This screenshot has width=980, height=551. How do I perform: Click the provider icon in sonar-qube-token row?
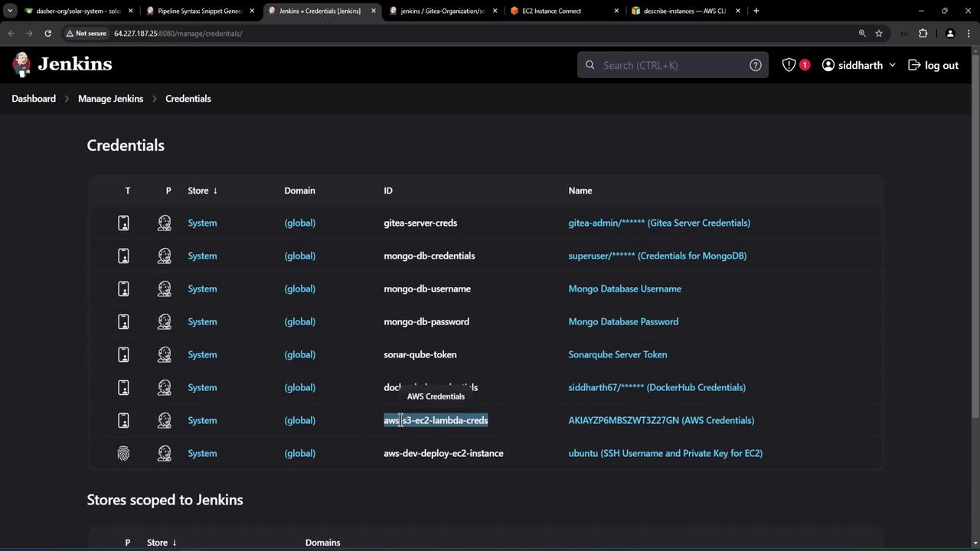pos(164,354)
